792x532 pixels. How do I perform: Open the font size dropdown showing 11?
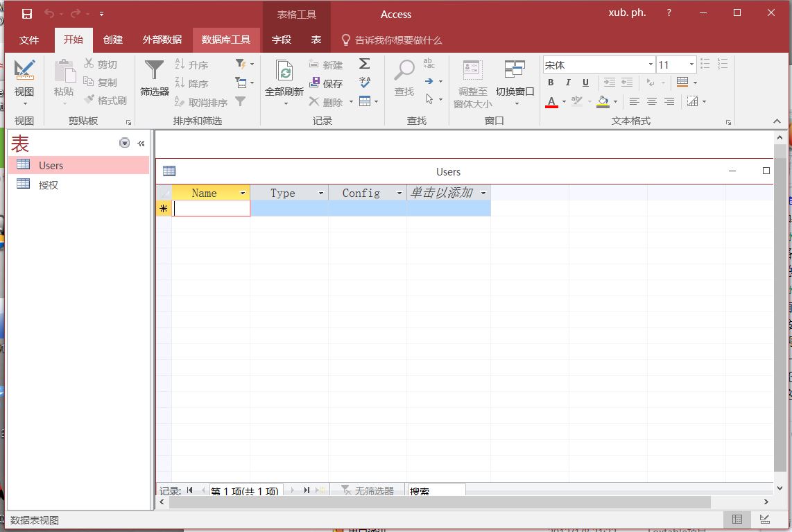pyautogui.click(x=691, y=65)
